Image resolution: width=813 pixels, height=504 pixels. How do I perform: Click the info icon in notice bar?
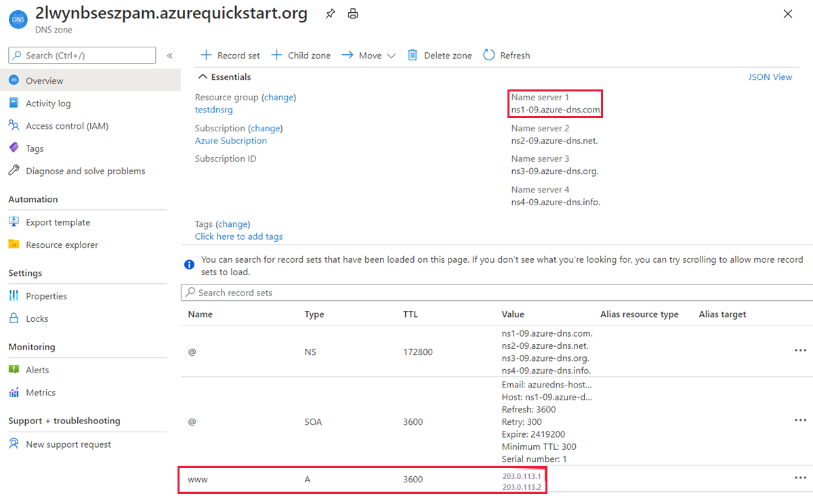[x=189, y=265]
